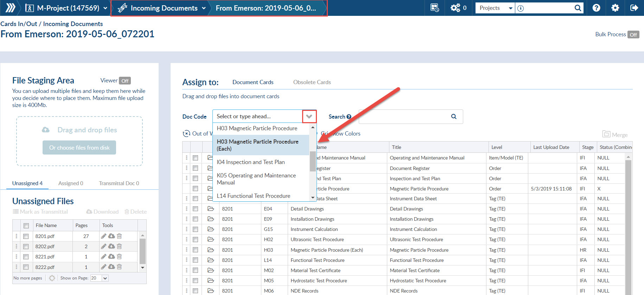Image resolution: width=644 pixels, height=295 pixels.
Task: Check the box for 8202.pdf
Action: [x=26, y=246]
